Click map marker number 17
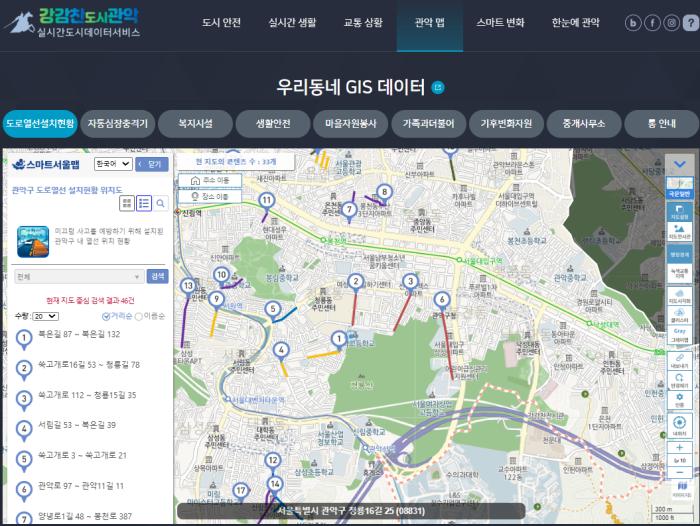The height and width of the screenshot is (526, 700). (x=241, y=491)
